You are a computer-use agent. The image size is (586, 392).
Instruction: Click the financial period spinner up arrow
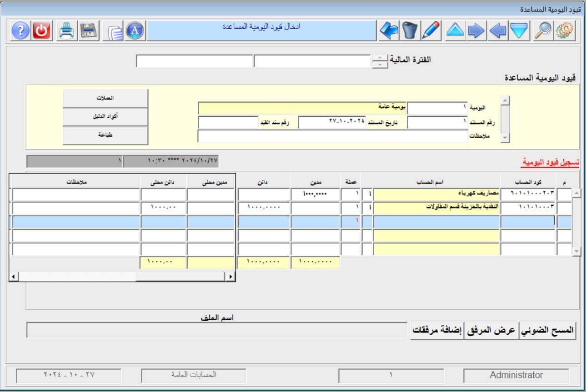[x=380, y=58]
